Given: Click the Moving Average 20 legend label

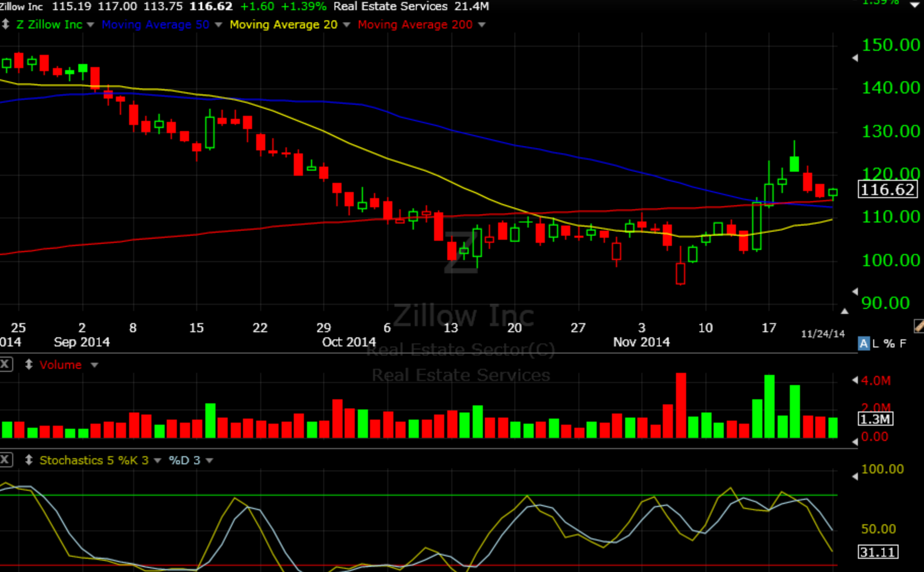Looking at the screenshot, I should (284, 24).
